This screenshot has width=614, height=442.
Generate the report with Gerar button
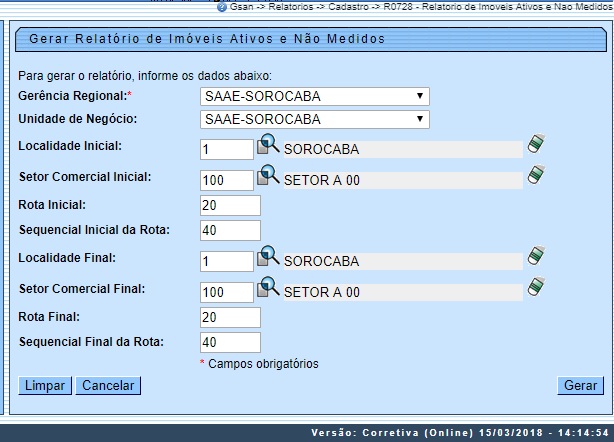tap(580, 386)
